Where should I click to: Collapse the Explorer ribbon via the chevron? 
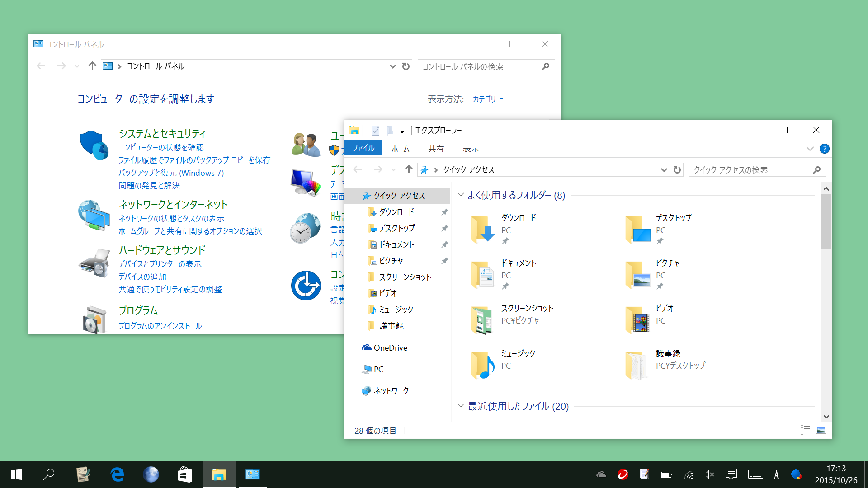809,149
